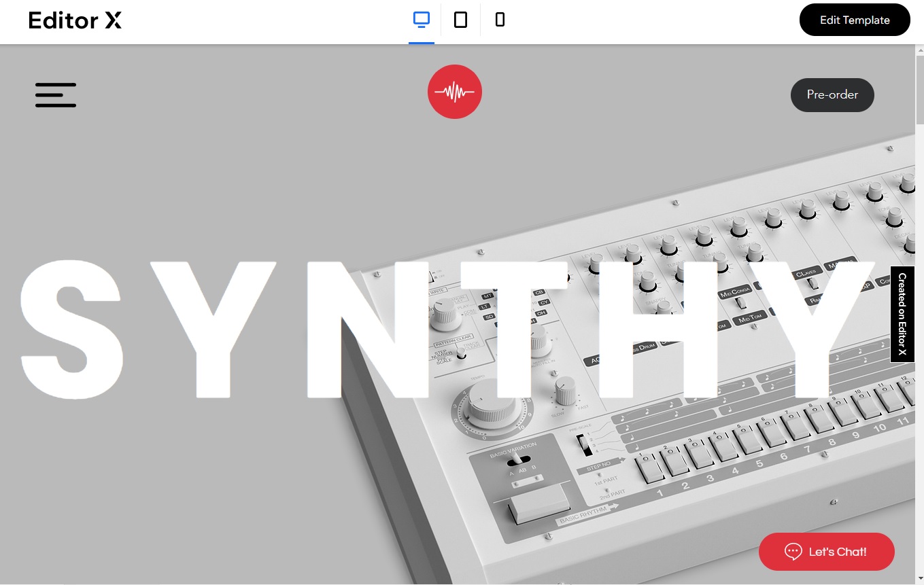924x585 pixels.
Task: Click the speech bubble chat icon
Action: (x=793, y=552)
